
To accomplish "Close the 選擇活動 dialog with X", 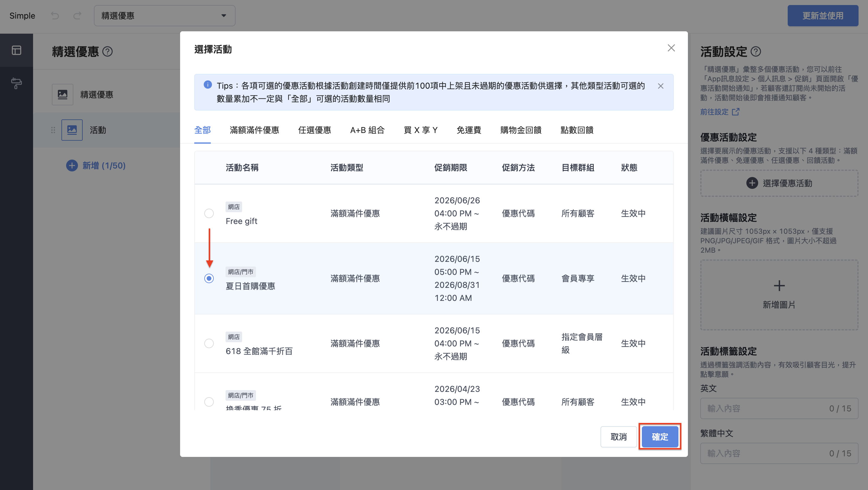I will 671,48.
